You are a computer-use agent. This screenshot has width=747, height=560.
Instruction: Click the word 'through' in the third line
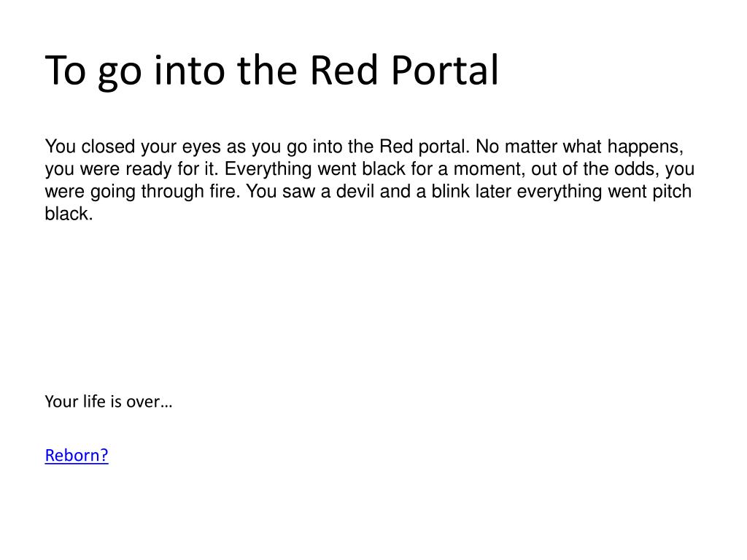click(172, 192)
